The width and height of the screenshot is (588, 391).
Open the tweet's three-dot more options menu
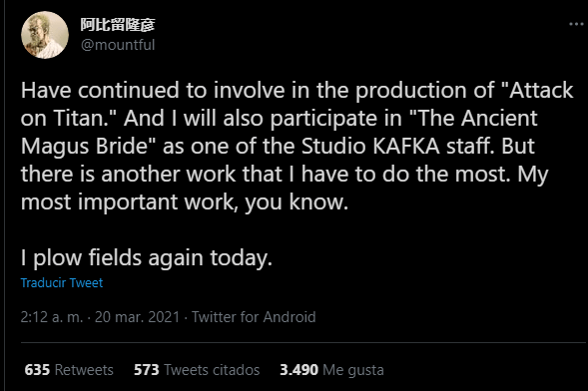(578, 24)
